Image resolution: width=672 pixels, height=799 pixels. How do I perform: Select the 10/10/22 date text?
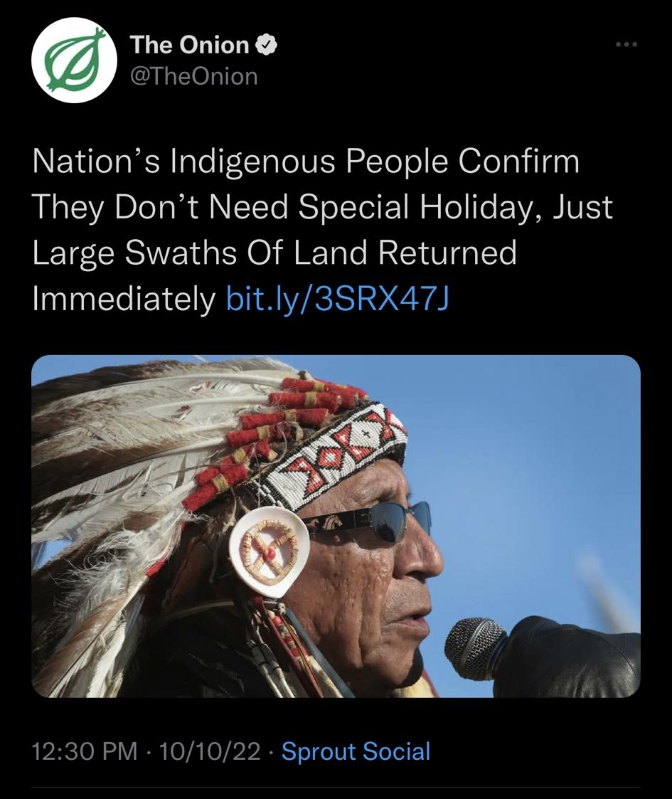[x=208, y=751]
